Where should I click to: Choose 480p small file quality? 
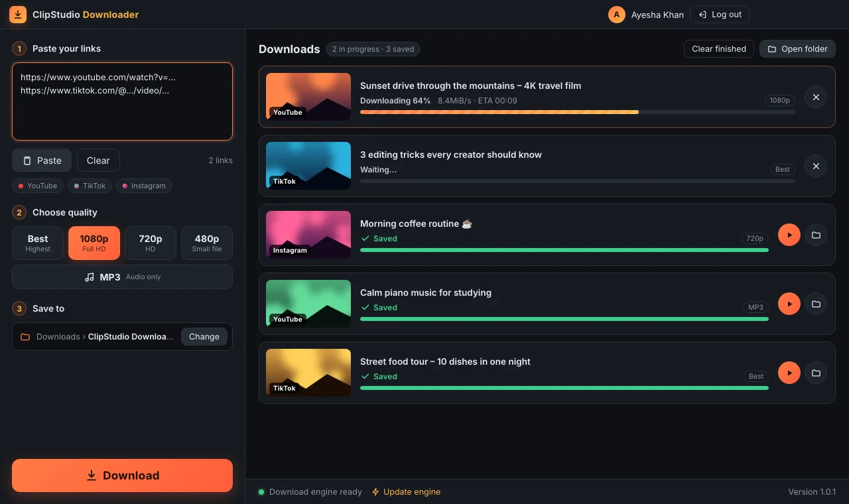click(x=207, y=243)
